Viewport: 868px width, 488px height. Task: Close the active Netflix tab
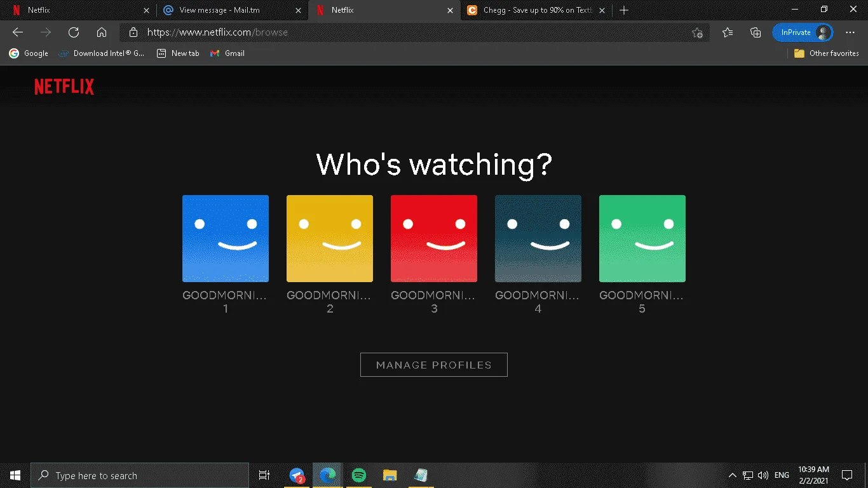click(451, 10)
